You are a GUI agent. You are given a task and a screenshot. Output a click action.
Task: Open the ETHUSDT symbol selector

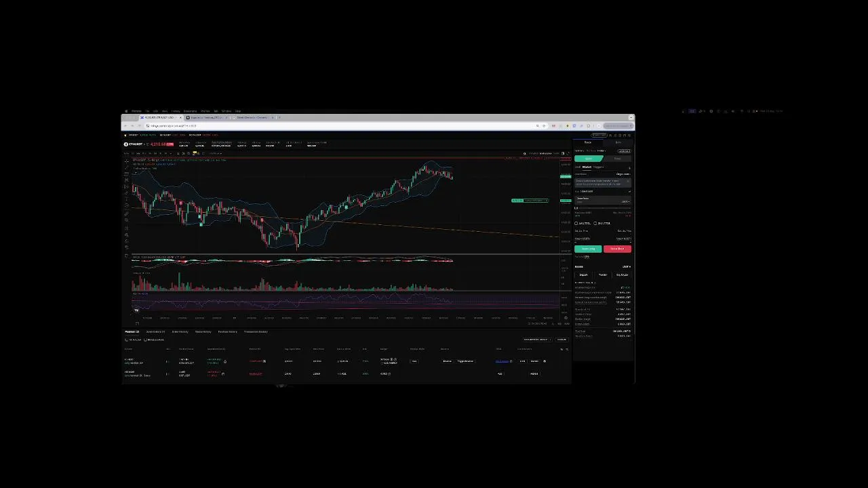(x=136, y=144)
